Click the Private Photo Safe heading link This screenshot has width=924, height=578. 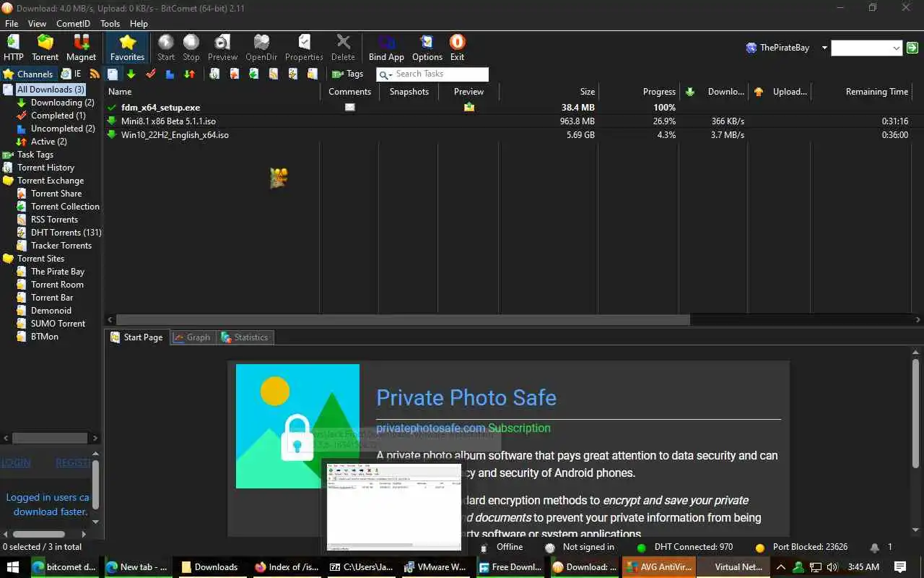466,397
